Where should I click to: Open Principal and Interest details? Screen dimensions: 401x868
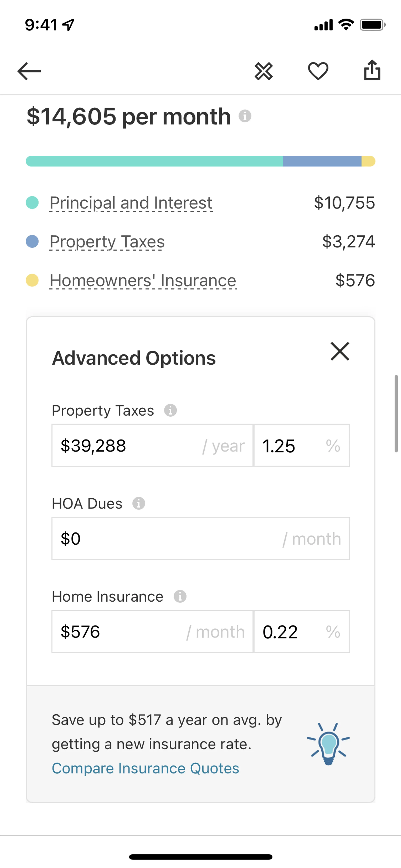(x=131, y=203)
